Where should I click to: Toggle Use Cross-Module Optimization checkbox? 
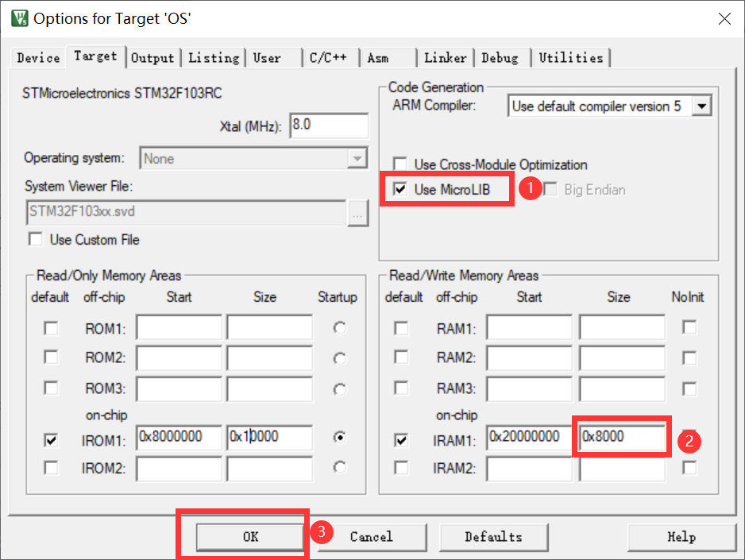point(400,164)
